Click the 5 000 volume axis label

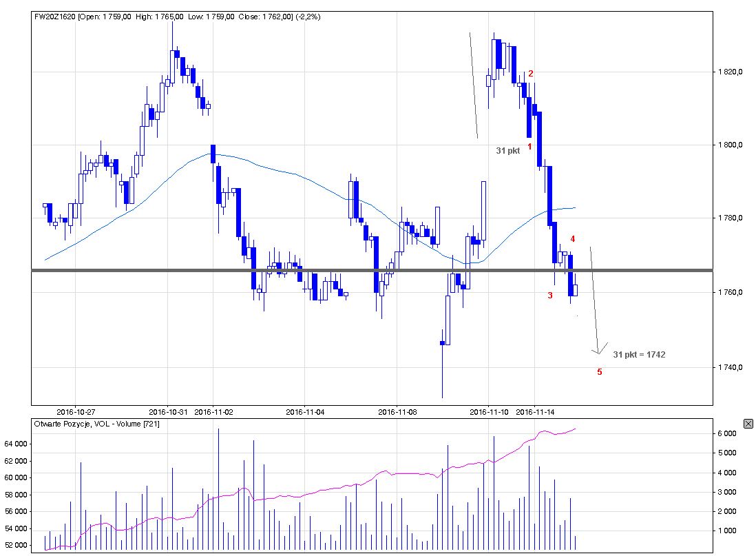(x=727, y=453)
